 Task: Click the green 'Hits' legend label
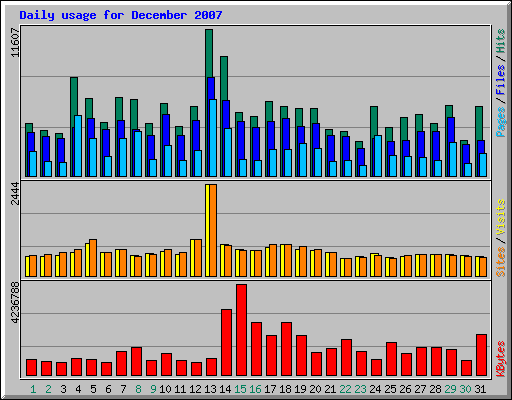[x=501, y=41]
